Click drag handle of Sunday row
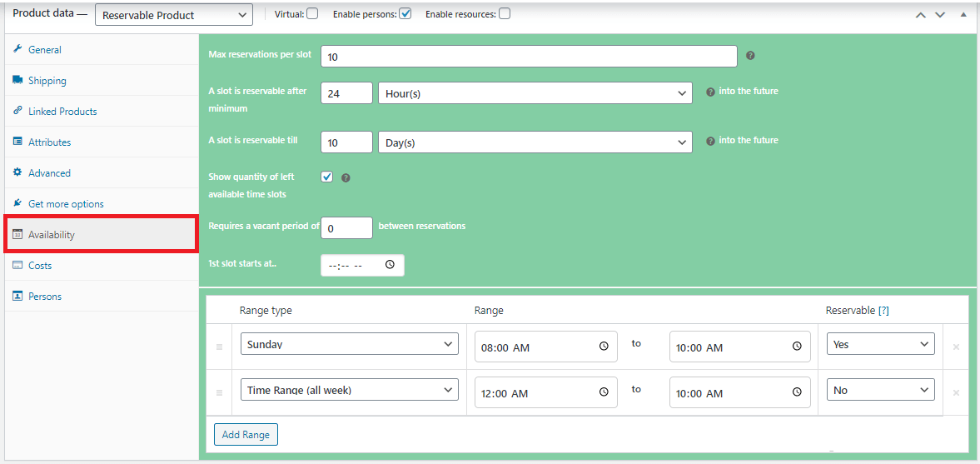Image resolution: width=980 pixels, height=464 pixels. tap(219, 347)
